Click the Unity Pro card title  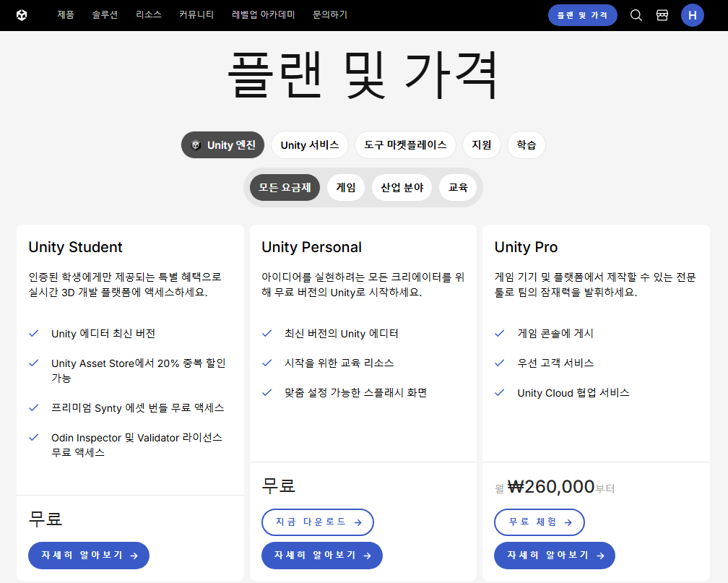coord(526,247)
